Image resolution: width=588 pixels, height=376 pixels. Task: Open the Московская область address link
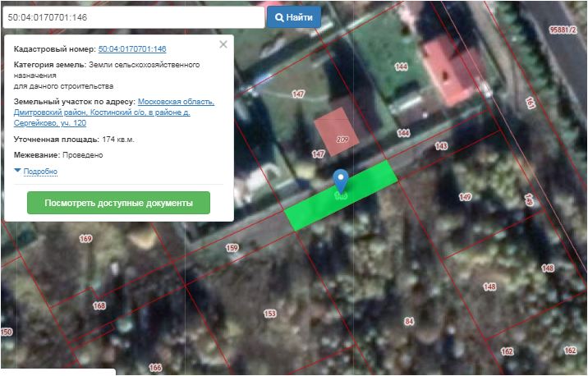tap(176, 102)
